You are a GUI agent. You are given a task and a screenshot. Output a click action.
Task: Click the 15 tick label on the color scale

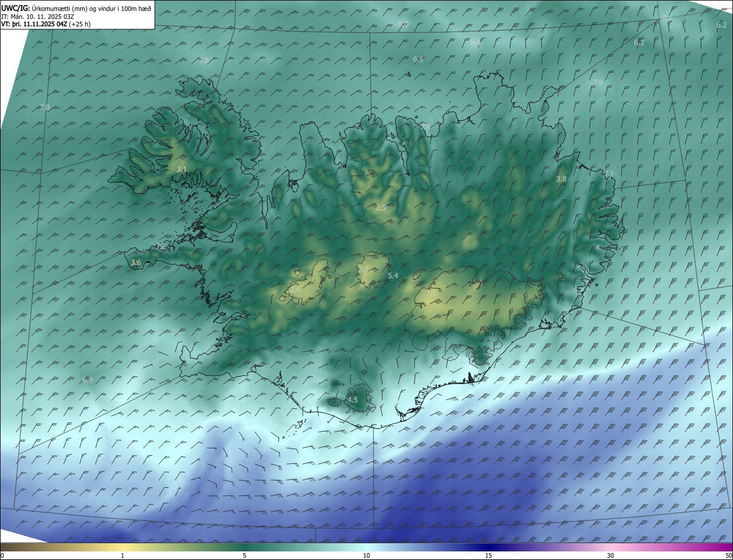pos(488,555)
